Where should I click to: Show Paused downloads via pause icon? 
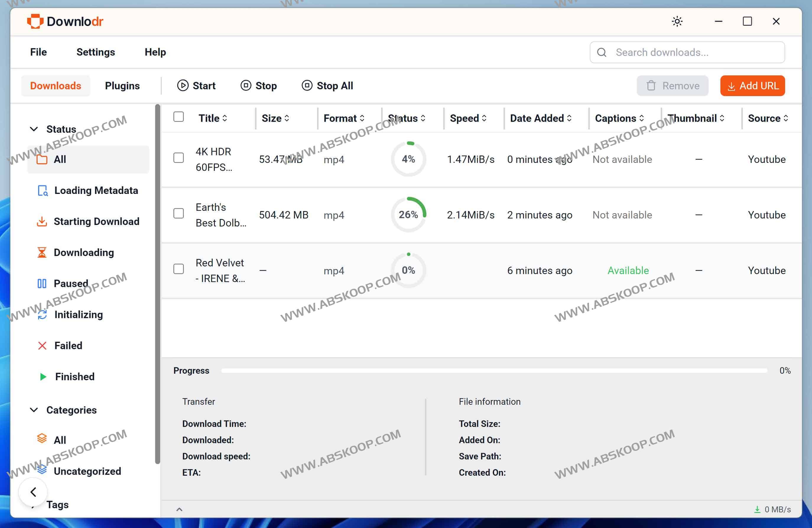[42, 284]
